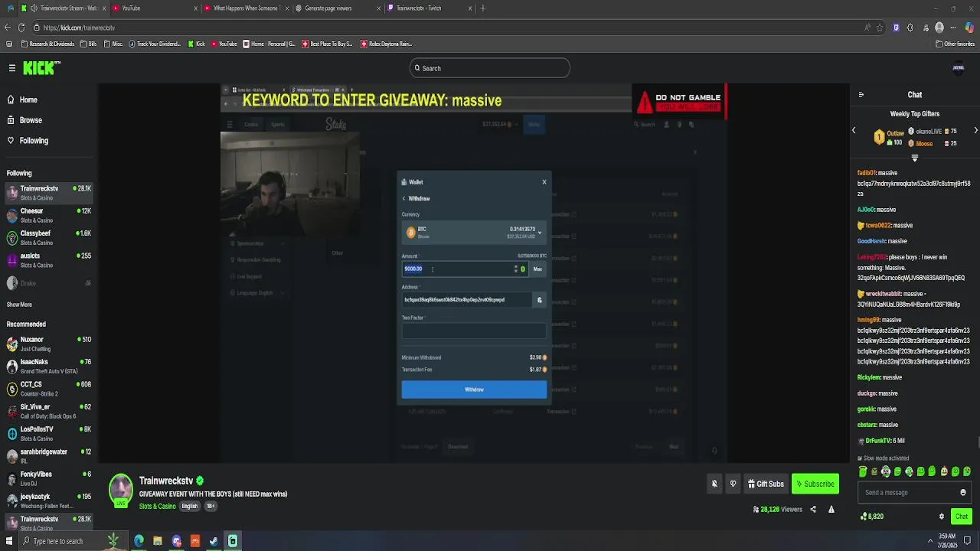Image resolution: width=980 pixels, height=551 pixels.
Task: Send the message with the Chat button
Action: click(x=962, y=517)
